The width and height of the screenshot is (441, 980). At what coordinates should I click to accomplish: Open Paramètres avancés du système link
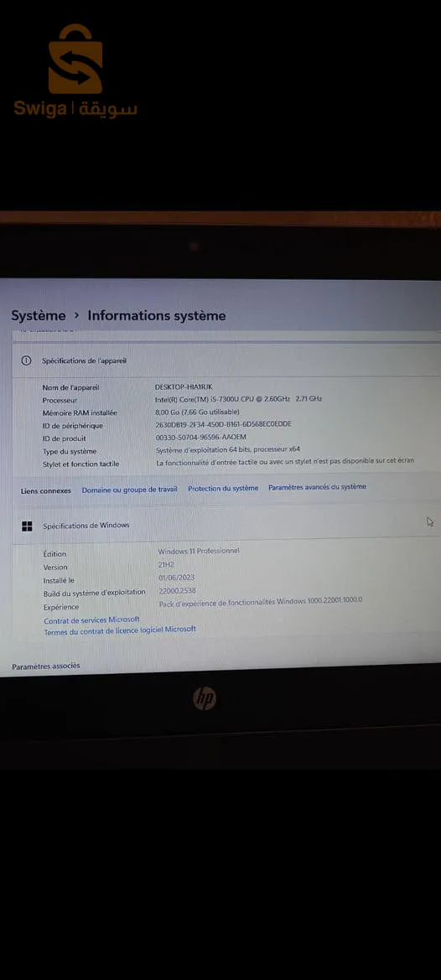click(x=317, y=487)
